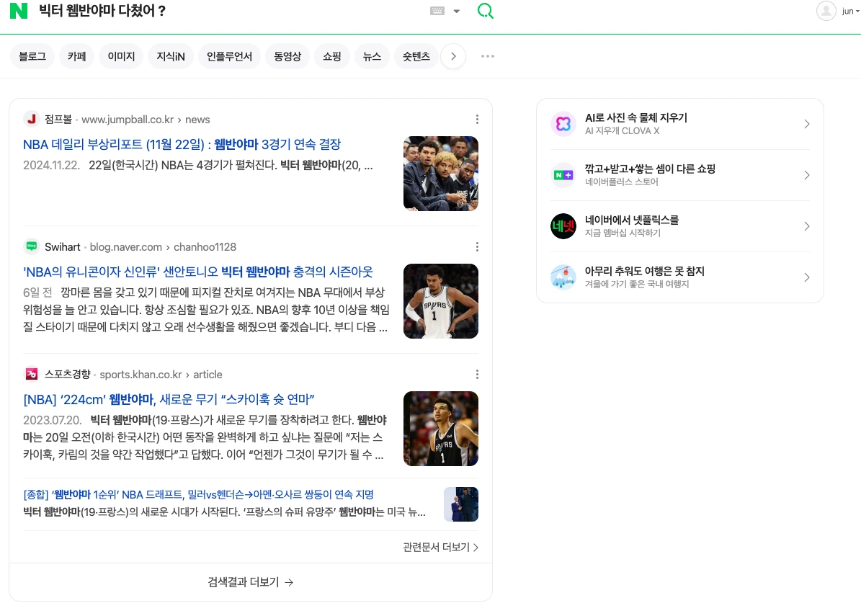Open 네이버에서 넷플릭스를 promotion
This screenshot has height=616, width=861.
pos(632,220)
